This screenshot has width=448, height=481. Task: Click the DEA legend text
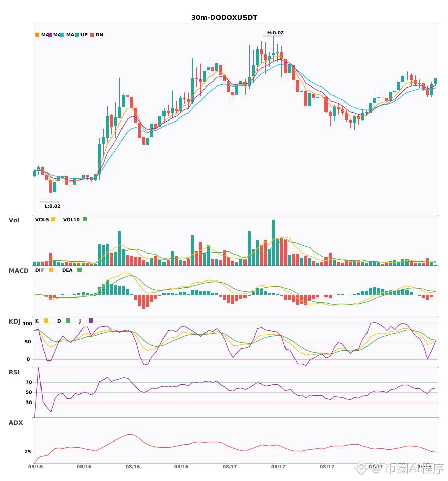67,270
